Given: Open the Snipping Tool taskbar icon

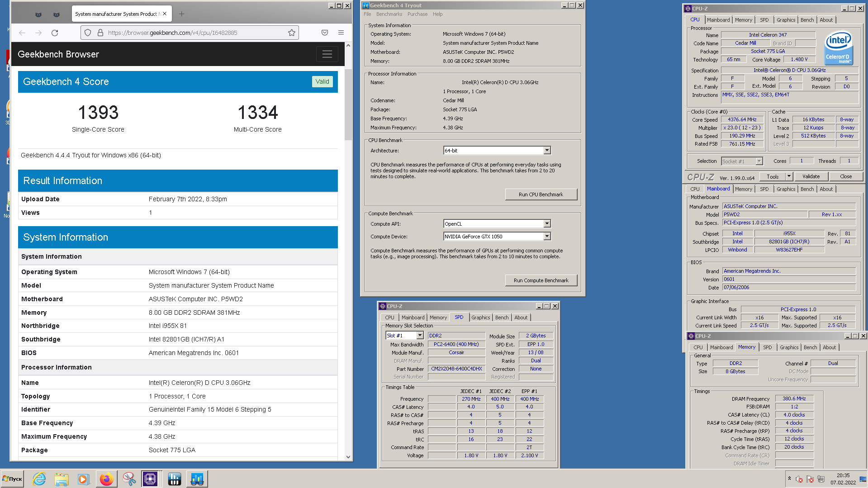Looking at the screenshot, I should [x=129, y=479].
